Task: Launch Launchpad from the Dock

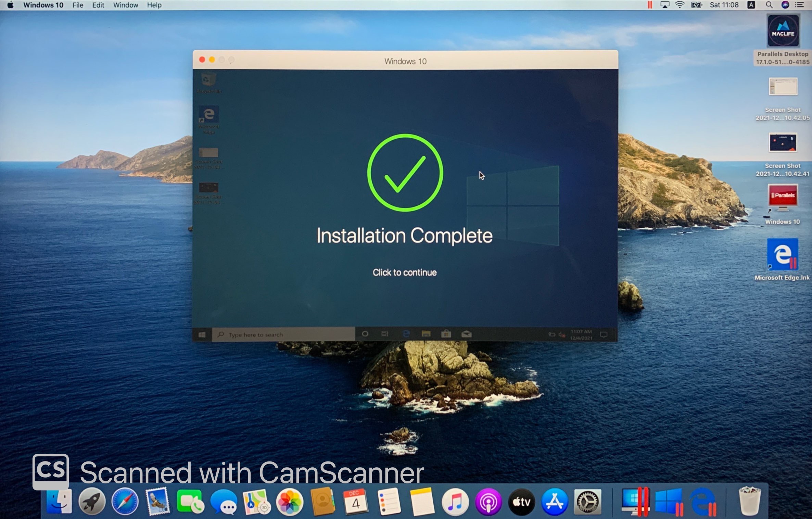Action: tap(92, 502)
